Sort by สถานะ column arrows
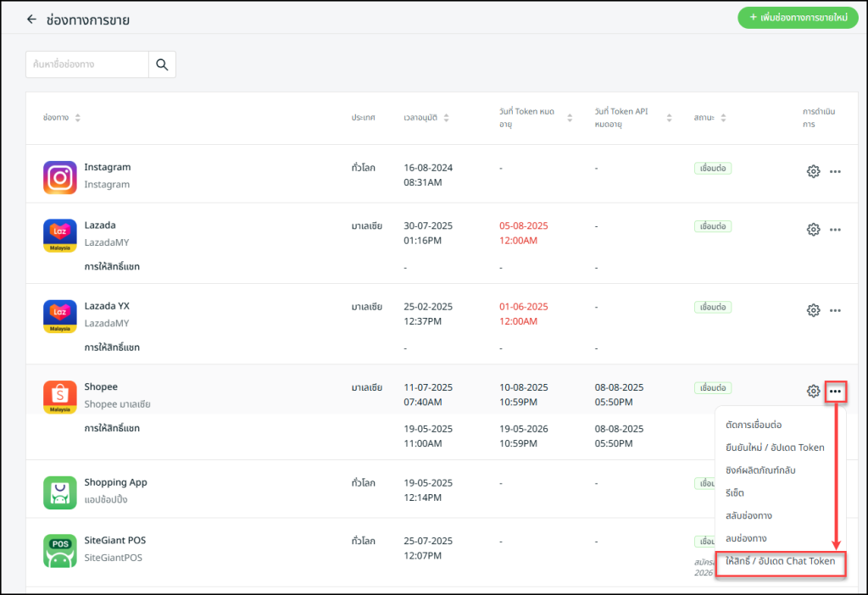The height and width of the screenshot is (595, 868). click(x=723, y=118)
